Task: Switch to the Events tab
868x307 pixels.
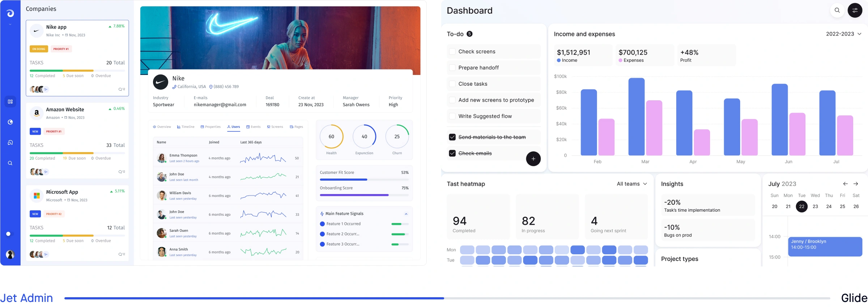Action: [254, 127]
